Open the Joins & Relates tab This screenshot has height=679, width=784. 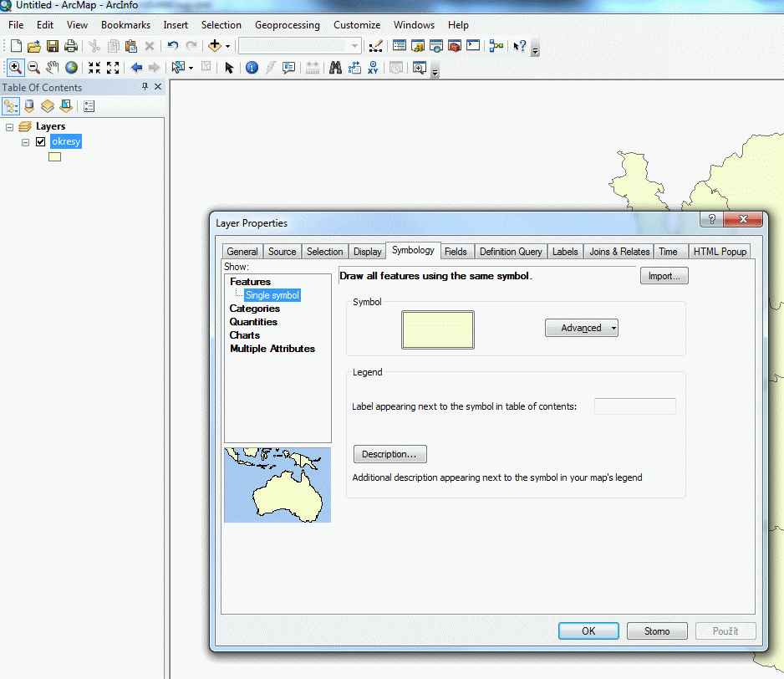coord(619,252)
